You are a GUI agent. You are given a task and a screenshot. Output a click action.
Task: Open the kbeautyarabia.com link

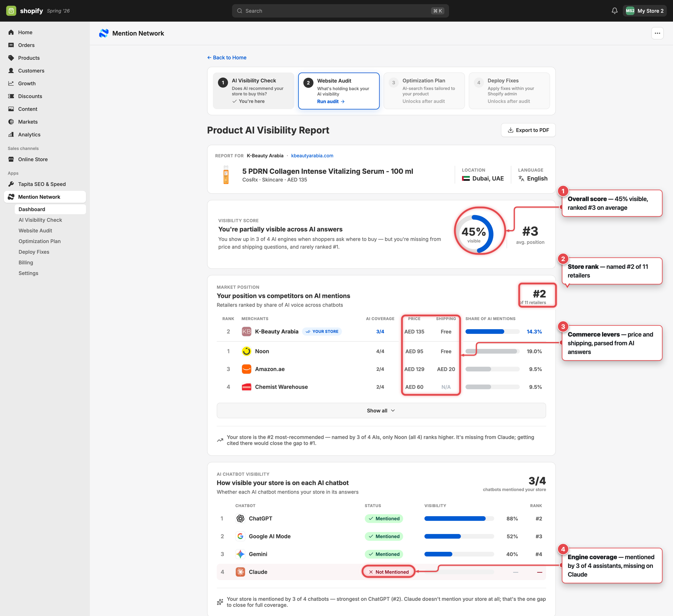tap(312, 156)
